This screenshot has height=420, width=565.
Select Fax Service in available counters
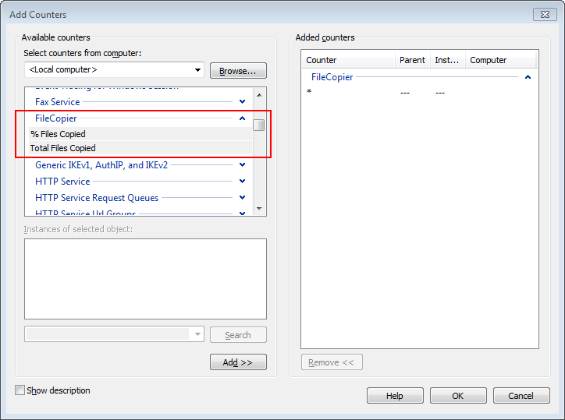click(58, 102)
